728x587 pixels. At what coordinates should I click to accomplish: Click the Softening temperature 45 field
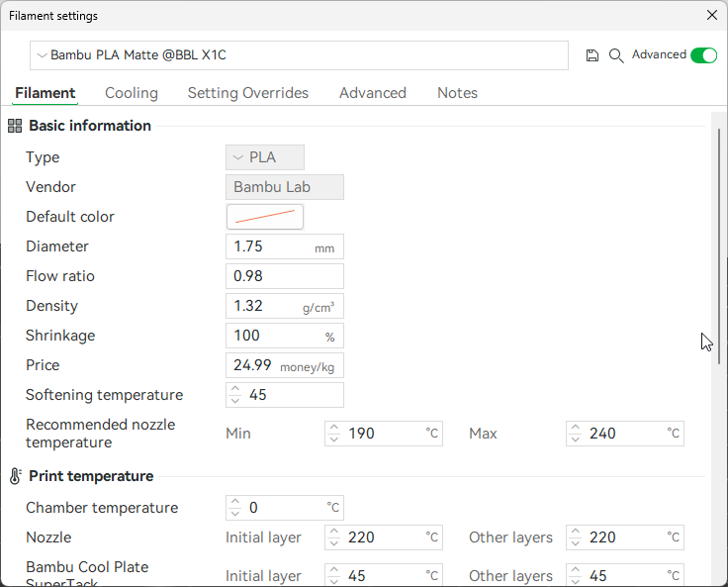[285, 396]
